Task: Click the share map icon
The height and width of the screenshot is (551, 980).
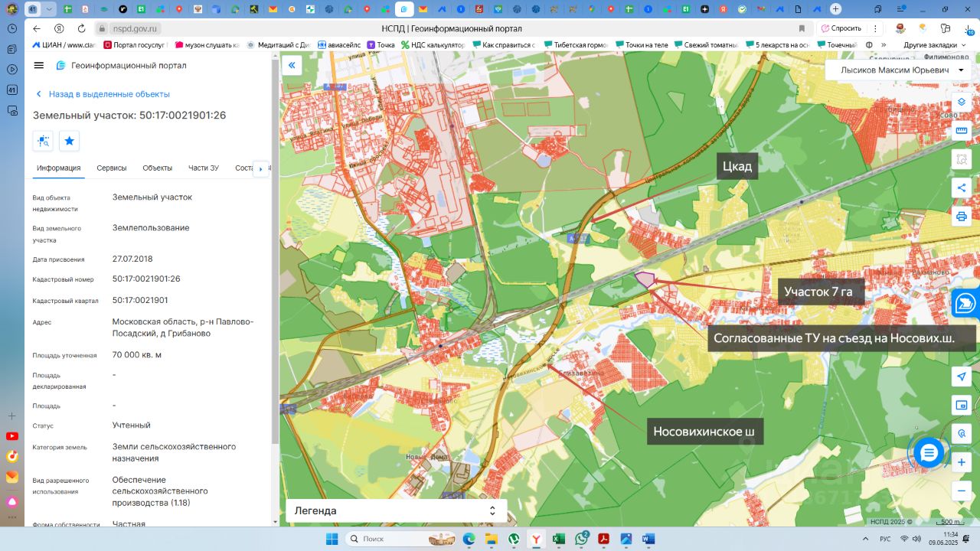Action: click(x=962, y=188)
